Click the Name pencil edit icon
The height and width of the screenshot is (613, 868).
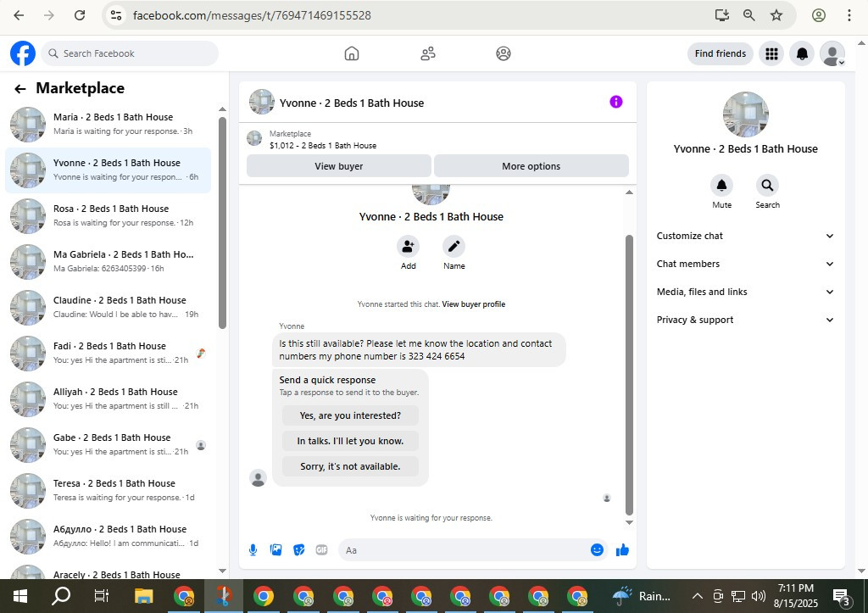point(454,247)
